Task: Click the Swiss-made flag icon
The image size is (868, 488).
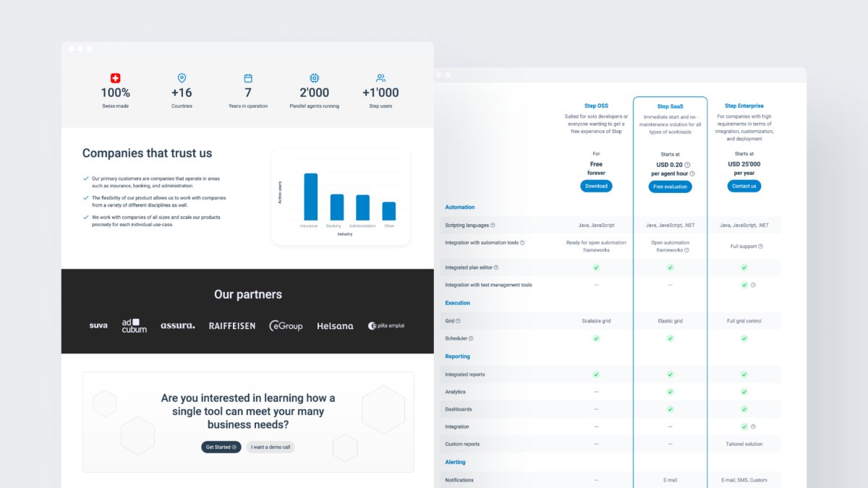Action: 115,78
